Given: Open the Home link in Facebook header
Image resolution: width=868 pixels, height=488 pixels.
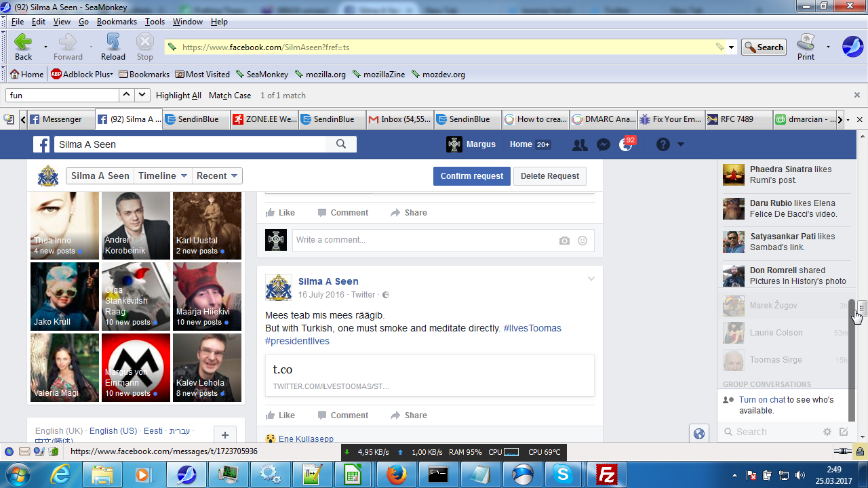Looking at the screenshot, I should pos(521,144).
